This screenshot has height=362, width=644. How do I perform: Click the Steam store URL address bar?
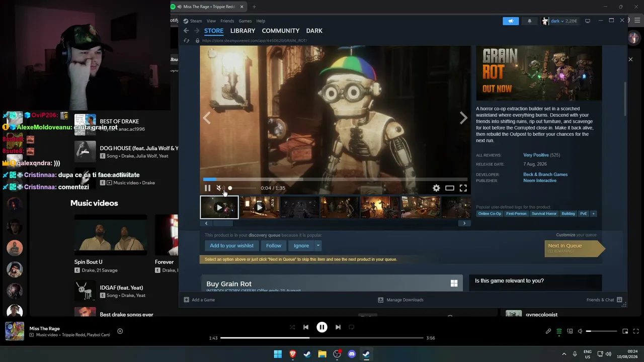254,41
